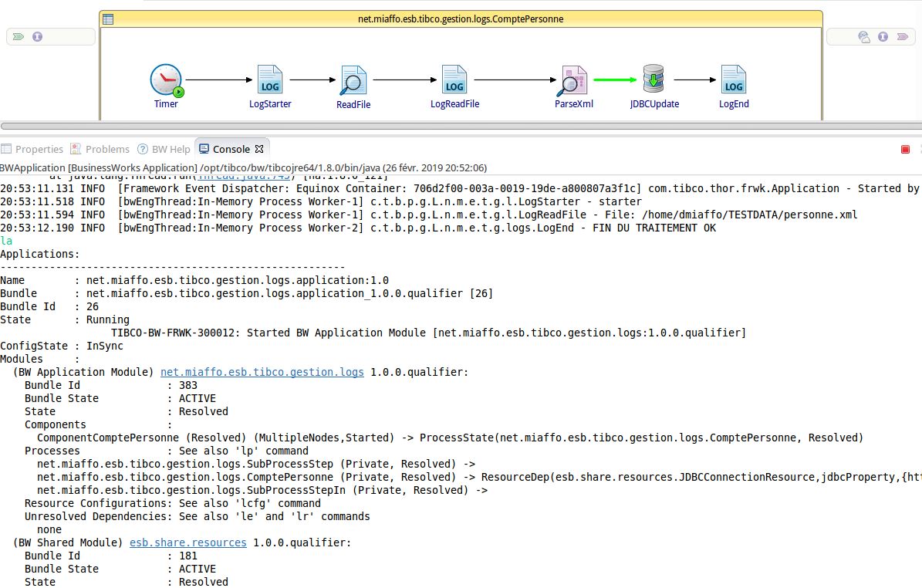Open the ParseXml activity

tap(572, 79)
